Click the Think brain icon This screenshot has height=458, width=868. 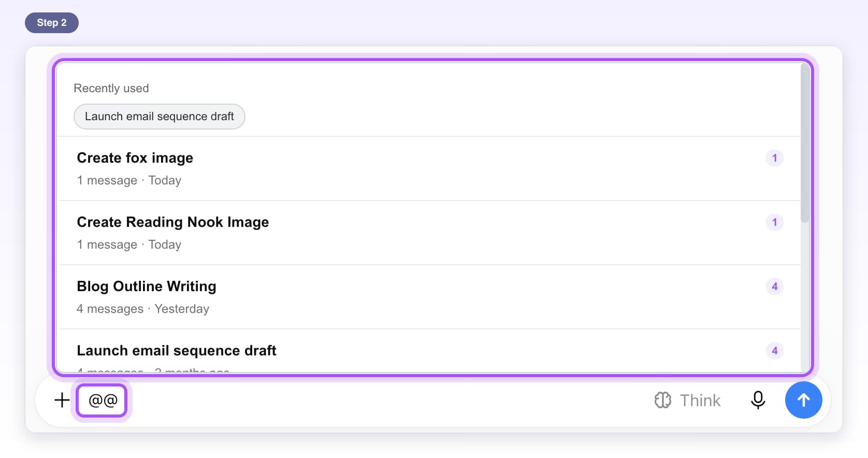(662, 400)
